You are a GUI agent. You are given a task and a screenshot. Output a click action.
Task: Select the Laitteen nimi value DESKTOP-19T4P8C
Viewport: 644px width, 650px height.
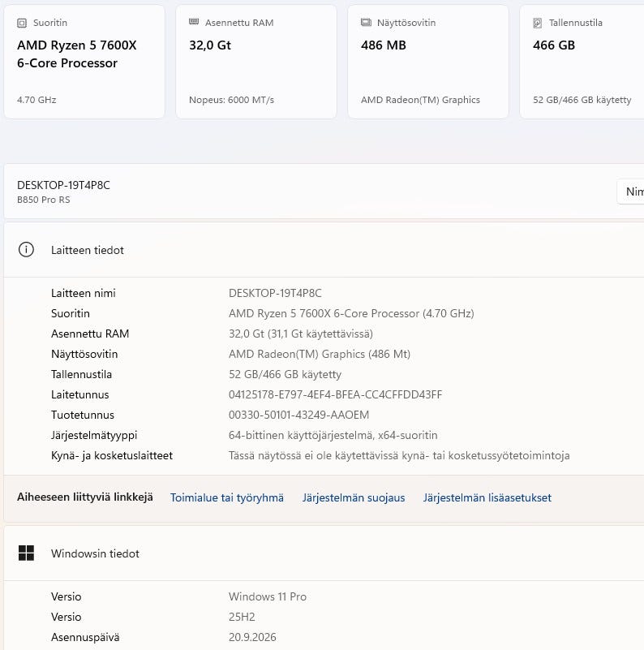pos(275,293)
